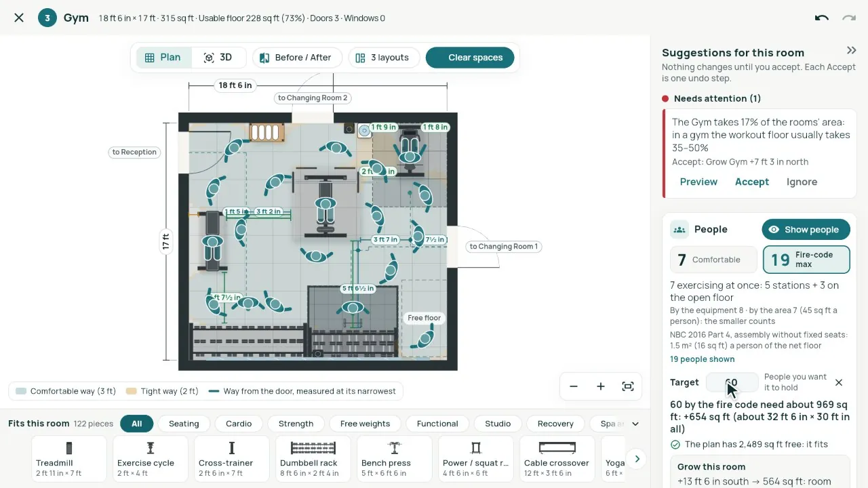Pick the Bench press piece card
This screenshot has width=868, height=488.
[x=395, y=459]
